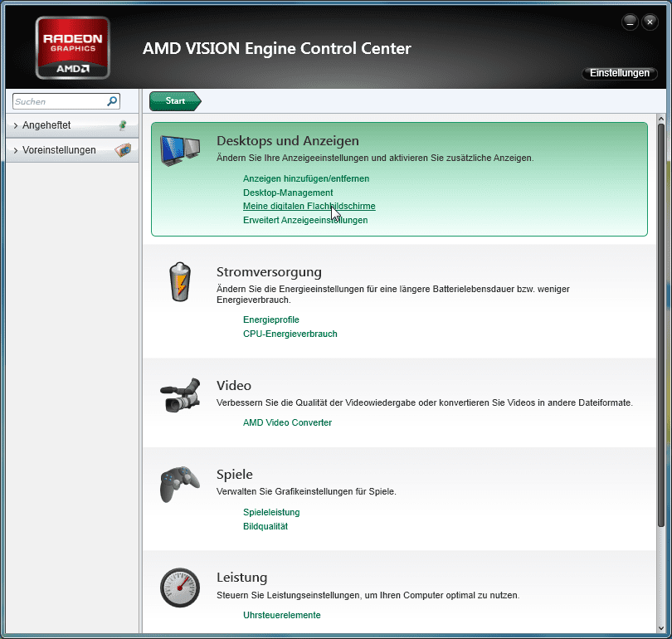Click the vertical scrollbar thumb
Viewport: 672px width, 639px height.
[x=661, y=325]
